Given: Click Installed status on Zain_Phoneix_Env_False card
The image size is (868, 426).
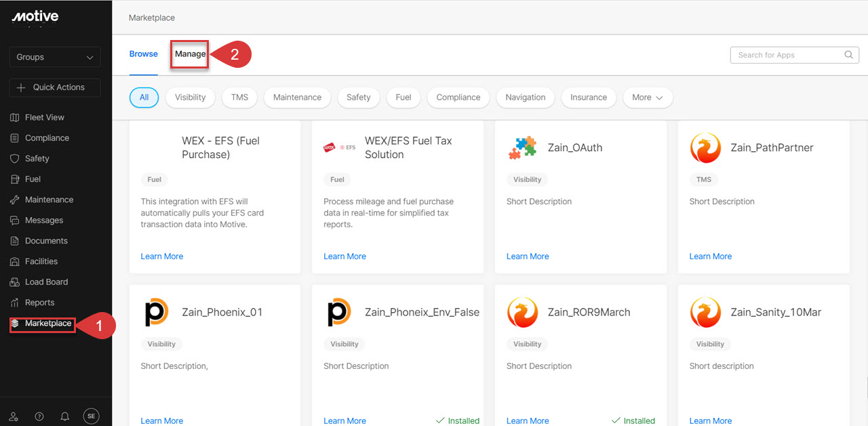Looking at the screenshot, I should tap(458, 421).
